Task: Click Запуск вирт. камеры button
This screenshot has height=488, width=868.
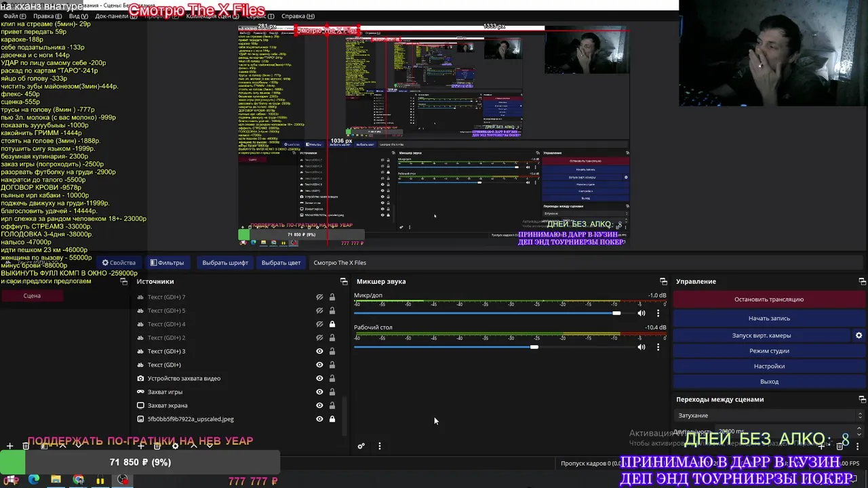Action: pyautogui.click(x=762, y=335)
